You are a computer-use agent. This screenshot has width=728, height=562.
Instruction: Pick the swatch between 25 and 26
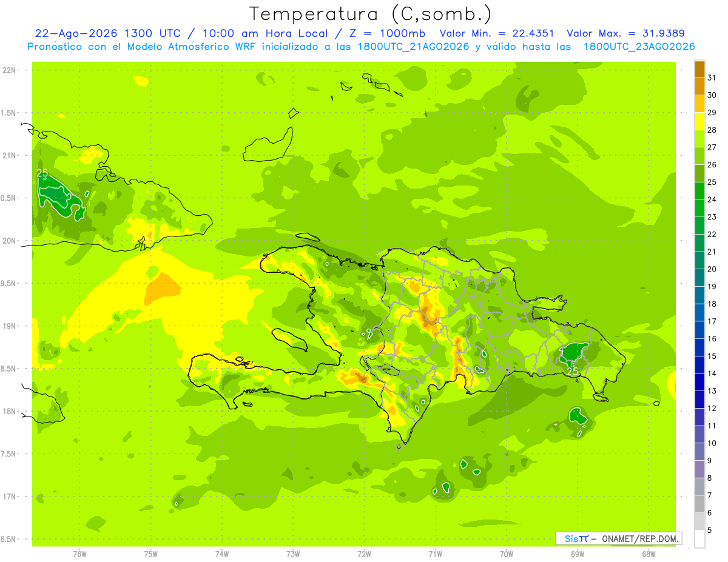click(699, 173)
